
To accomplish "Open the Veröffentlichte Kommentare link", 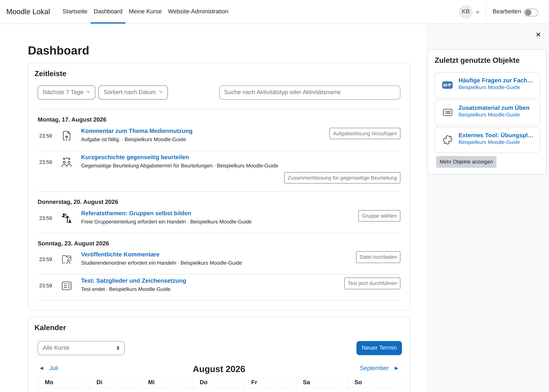I will (120, 254).
